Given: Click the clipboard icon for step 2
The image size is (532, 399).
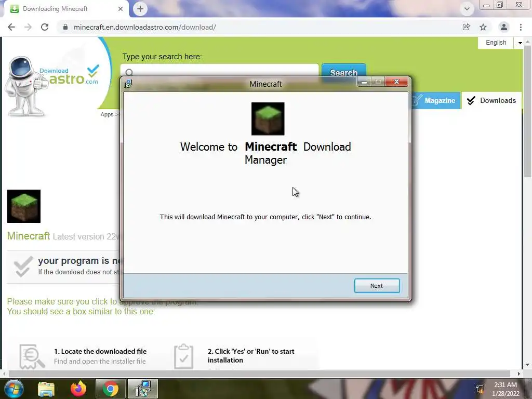Looking at the screenshot, I should (x=183, y=356).
